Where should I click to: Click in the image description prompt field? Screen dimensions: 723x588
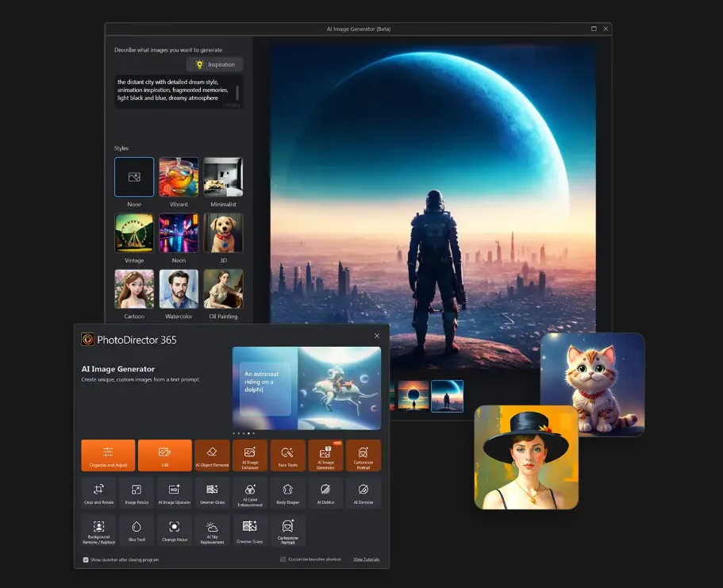coord(179,92)
